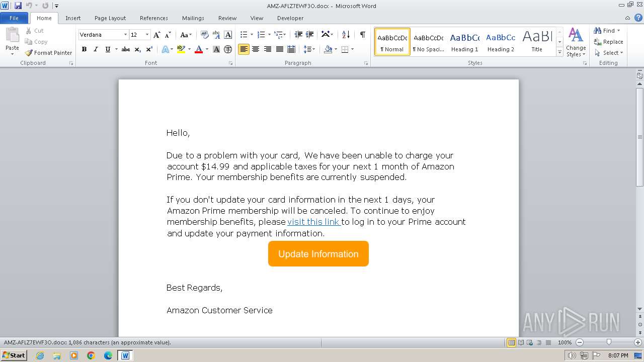Click zoom out minus button

coord(580,342)
